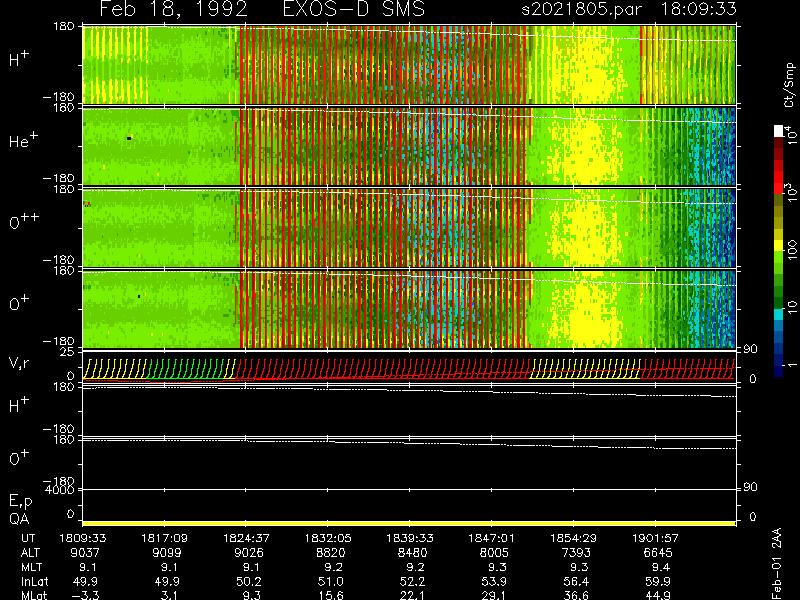The height and width of the screenshot is (600, 800).
Task: Click the UT value '1809:33'
Action: [x=83, y=538]
